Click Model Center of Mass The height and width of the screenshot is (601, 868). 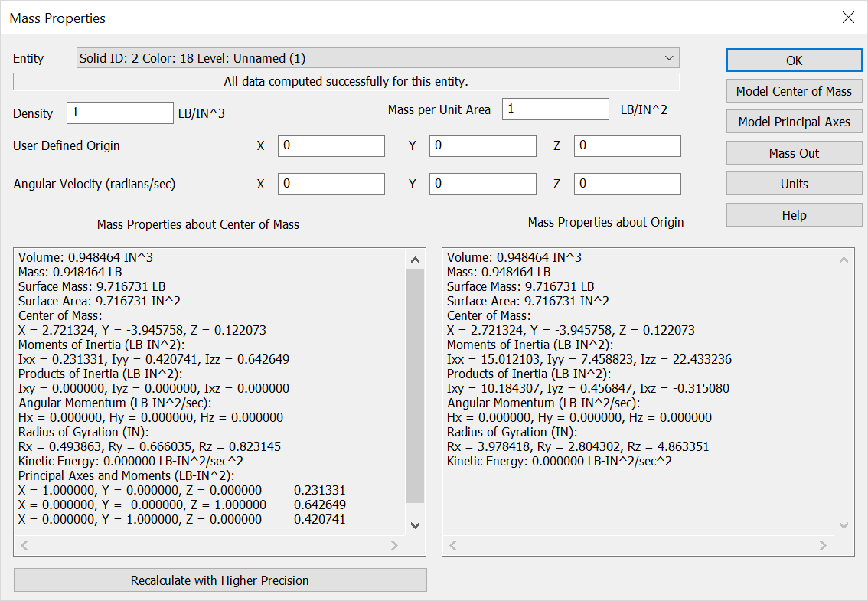click(794, 90)
